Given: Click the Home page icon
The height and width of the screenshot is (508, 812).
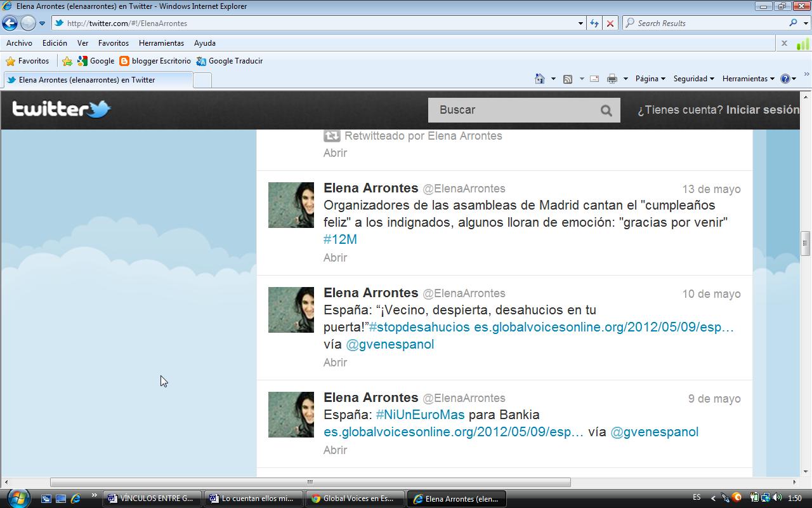Looking at the screenshot, I should (540, 79).
